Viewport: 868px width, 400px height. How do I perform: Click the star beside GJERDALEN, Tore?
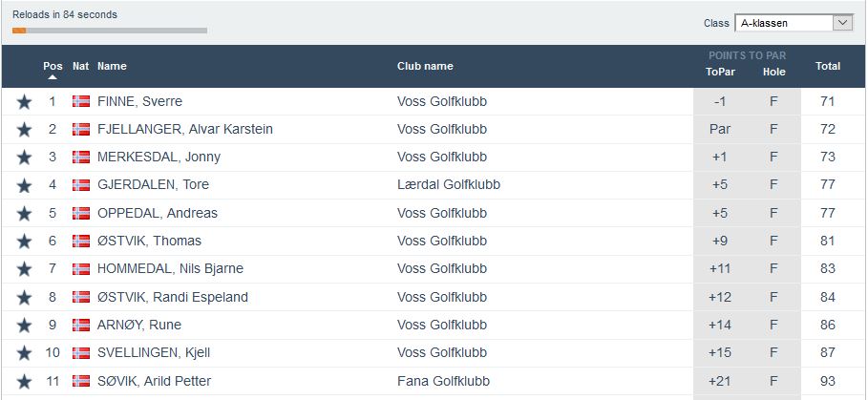click(x=24, y=185)
